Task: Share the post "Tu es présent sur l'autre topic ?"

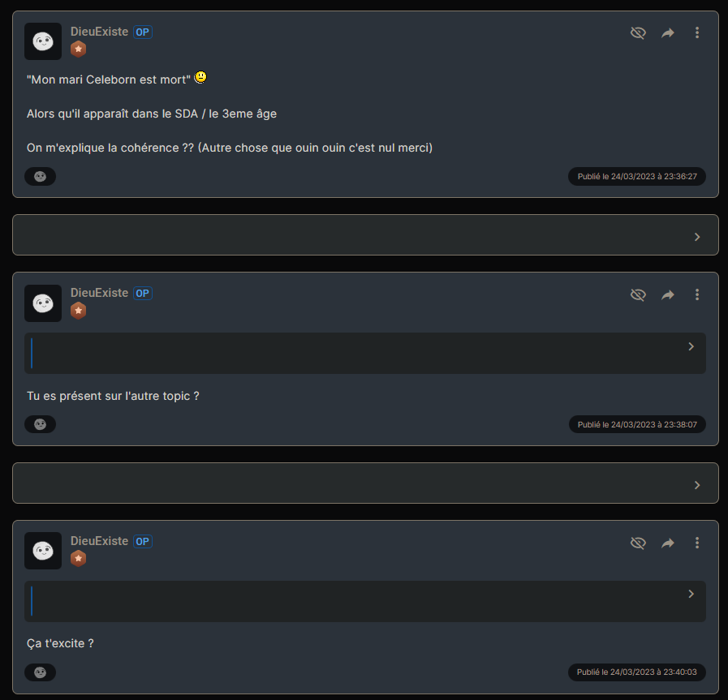Action: click(x=668, y=295)
